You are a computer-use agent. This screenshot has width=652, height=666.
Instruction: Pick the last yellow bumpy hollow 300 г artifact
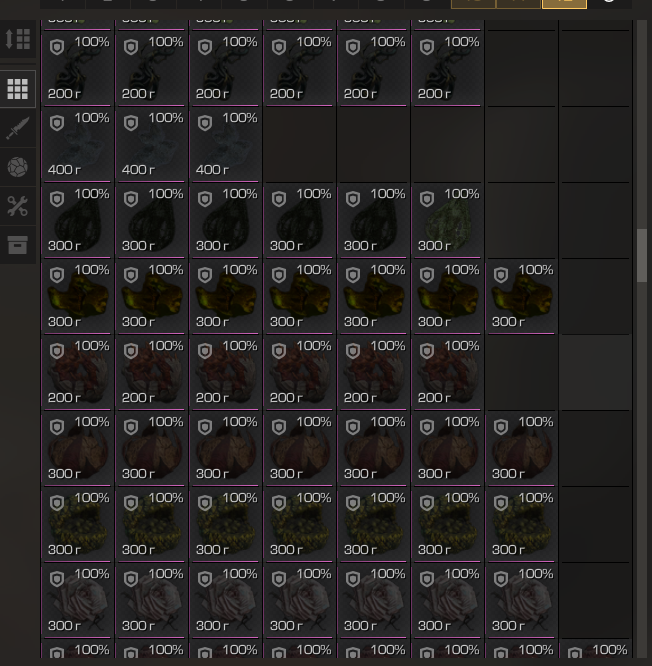tap(521, 525)
